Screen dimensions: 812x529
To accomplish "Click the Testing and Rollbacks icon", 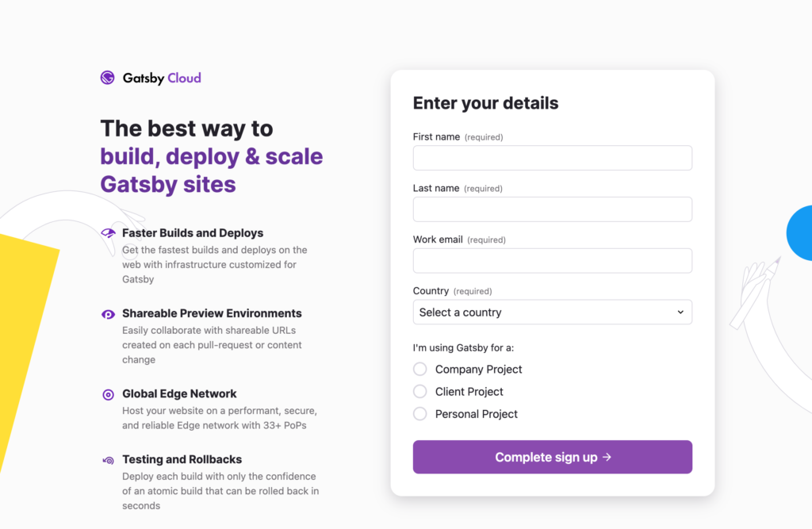I will point(108,460).
